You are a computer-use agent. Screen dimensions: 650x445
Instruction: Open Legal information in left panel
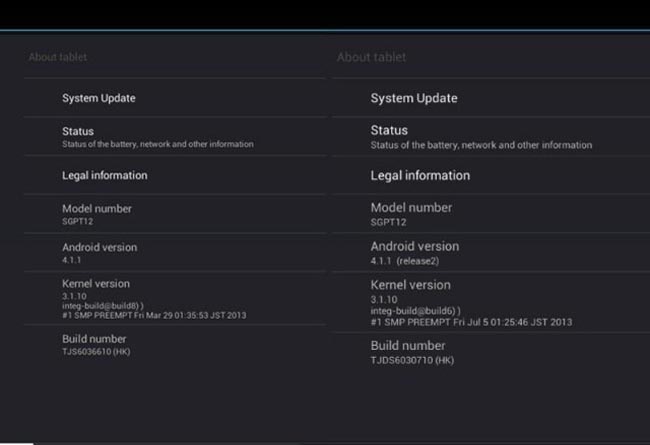pyautogui.click(x=175, y=175)
